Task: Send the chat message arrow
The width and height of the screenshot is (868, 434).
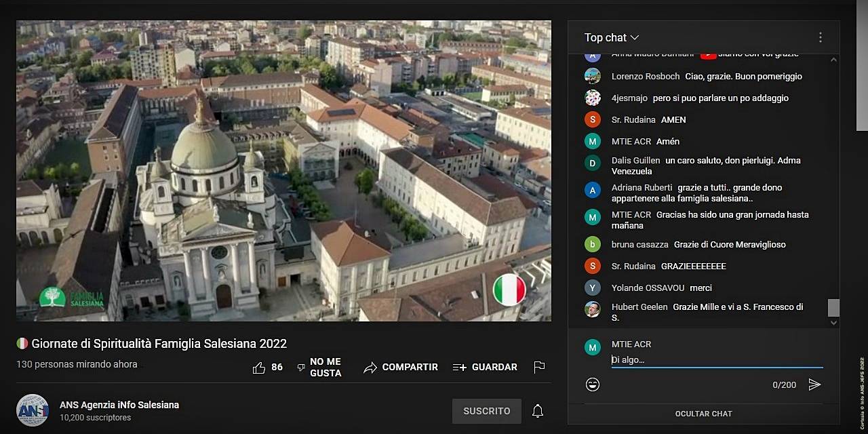Action: tap(814, 384)
